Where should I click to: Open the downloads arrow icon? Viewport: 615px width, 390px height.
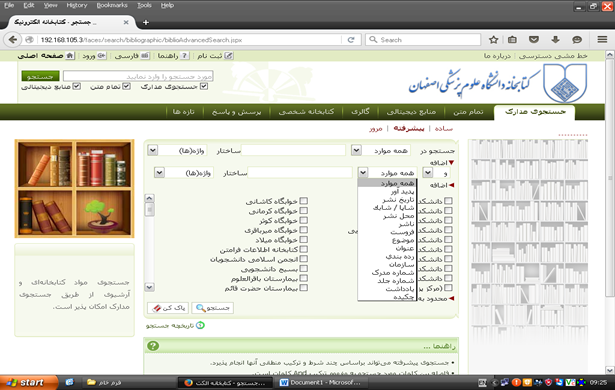coord(555,40)
